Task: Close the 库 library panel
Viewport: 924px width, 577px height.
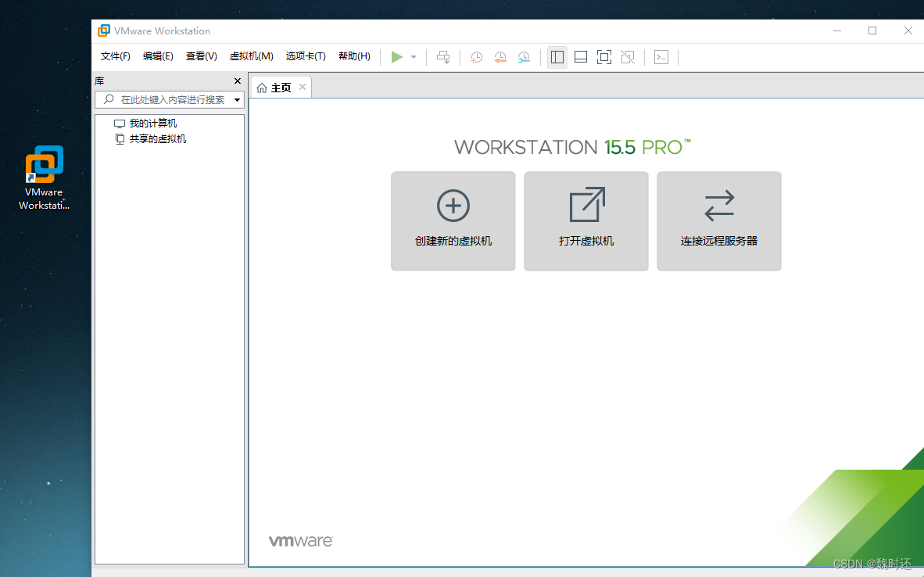Action: 238,81
